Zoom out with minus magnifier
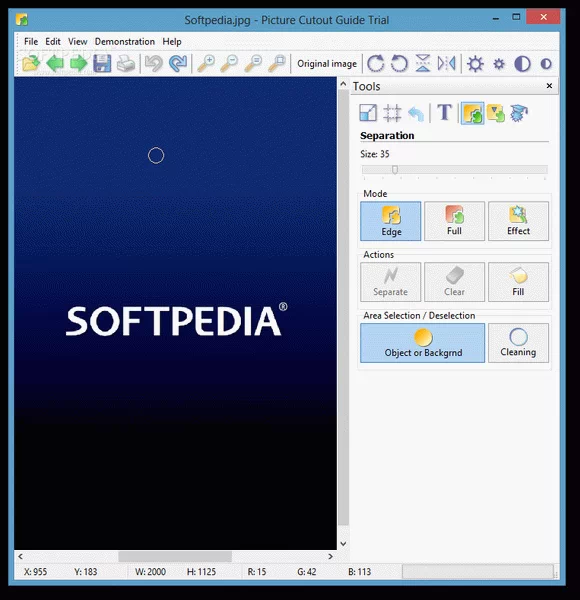 229,64
